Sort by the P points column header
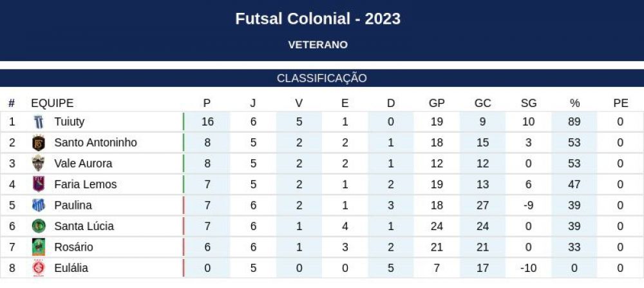 (207, 103)
